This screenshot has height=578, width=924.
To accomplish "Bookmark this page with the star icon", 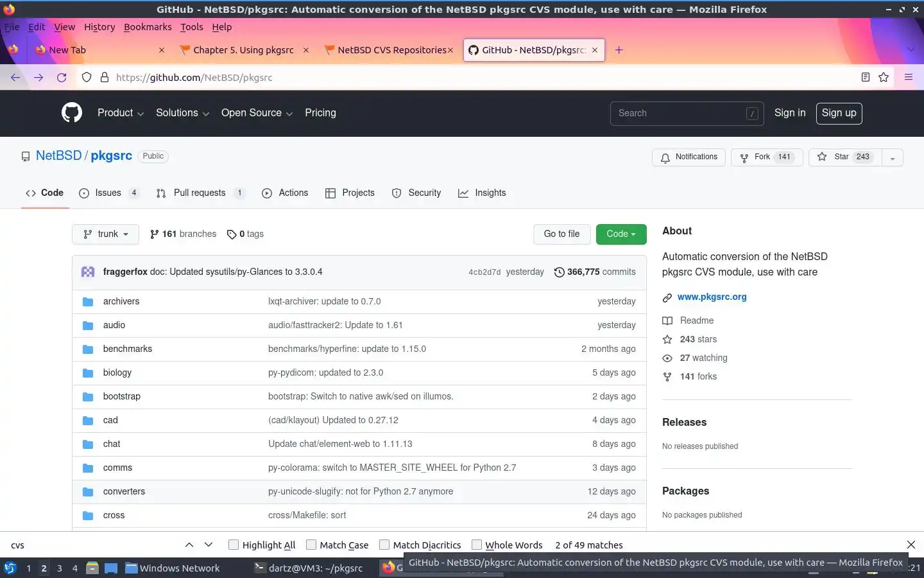I will coord(884,77).
